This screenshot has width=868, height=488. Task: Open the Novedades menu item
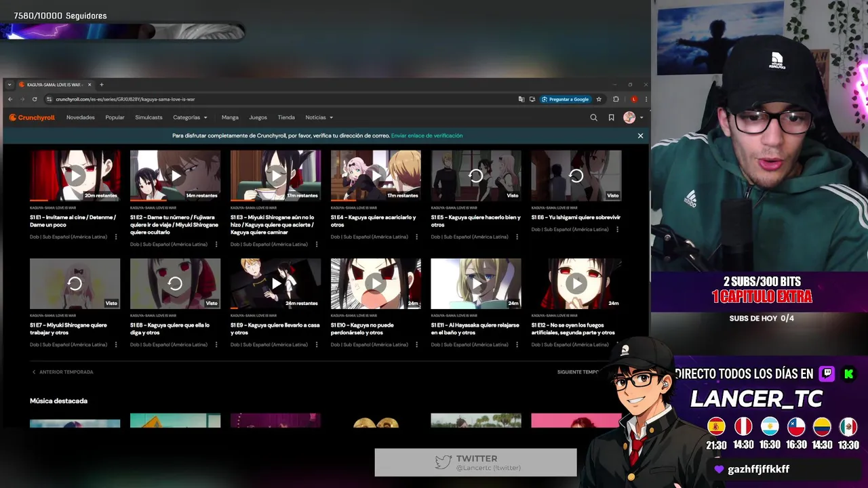tap(81, 117)
